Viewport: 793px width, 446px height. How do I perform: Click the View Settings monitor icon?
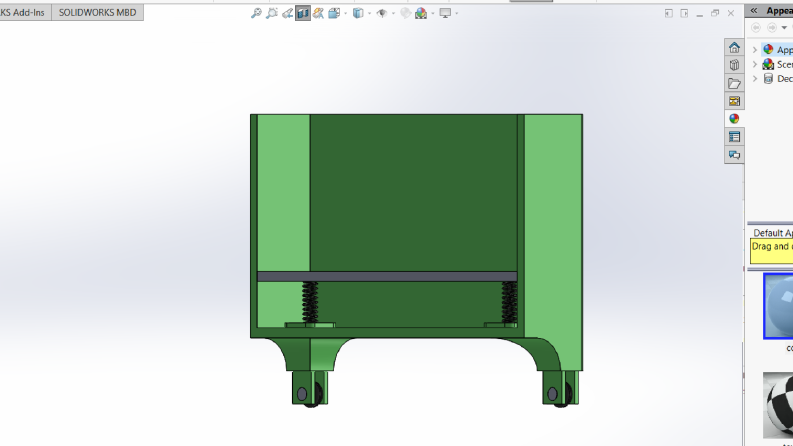click(x=445, y=13)
